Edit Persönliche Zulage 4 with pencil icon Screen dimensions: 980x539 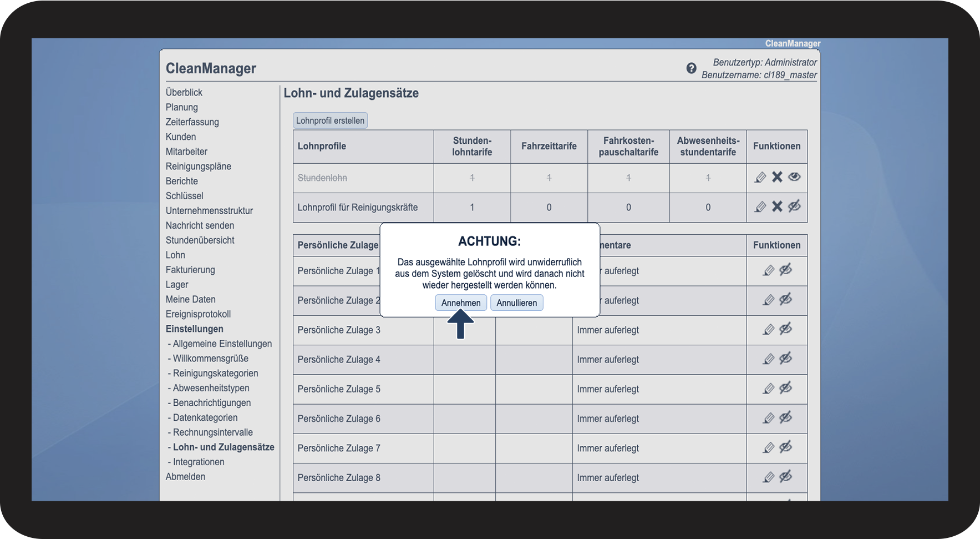768,359
